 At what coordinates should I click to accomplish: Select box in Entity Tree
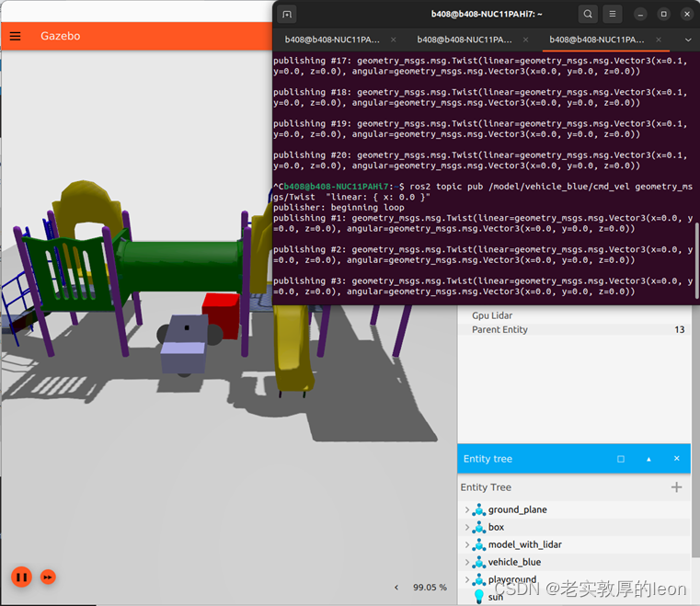coord(496,527)
